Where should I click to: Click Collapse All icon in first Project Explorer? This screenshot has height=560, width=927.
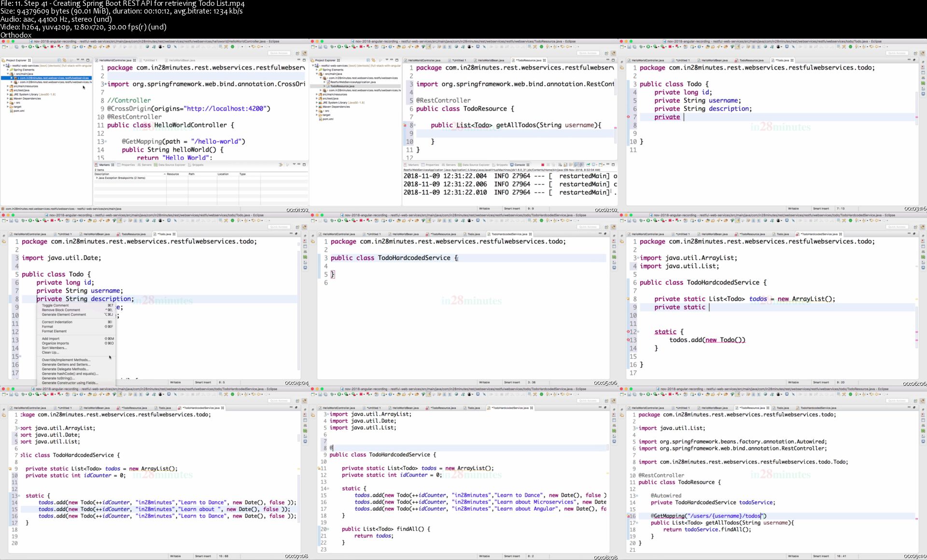point(59,60)
